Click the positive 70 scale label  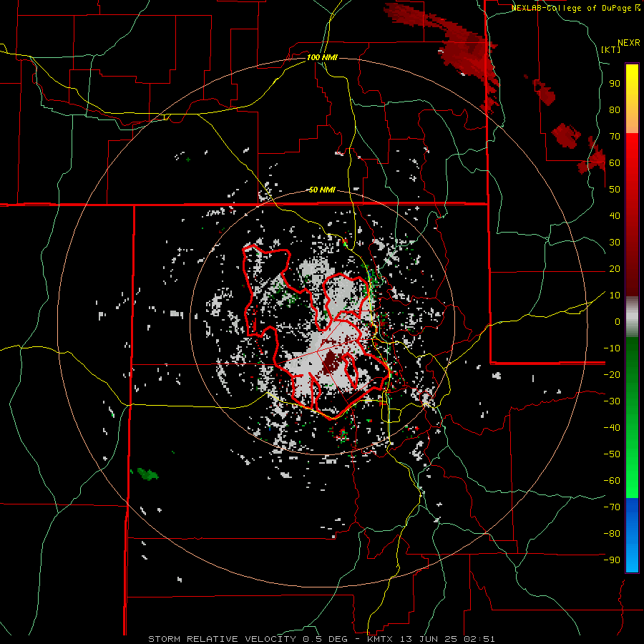(x=615, y=137)
